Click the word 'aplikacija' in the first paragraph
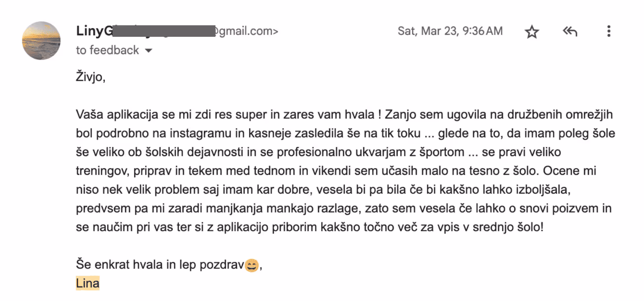 tap(129, 114)
